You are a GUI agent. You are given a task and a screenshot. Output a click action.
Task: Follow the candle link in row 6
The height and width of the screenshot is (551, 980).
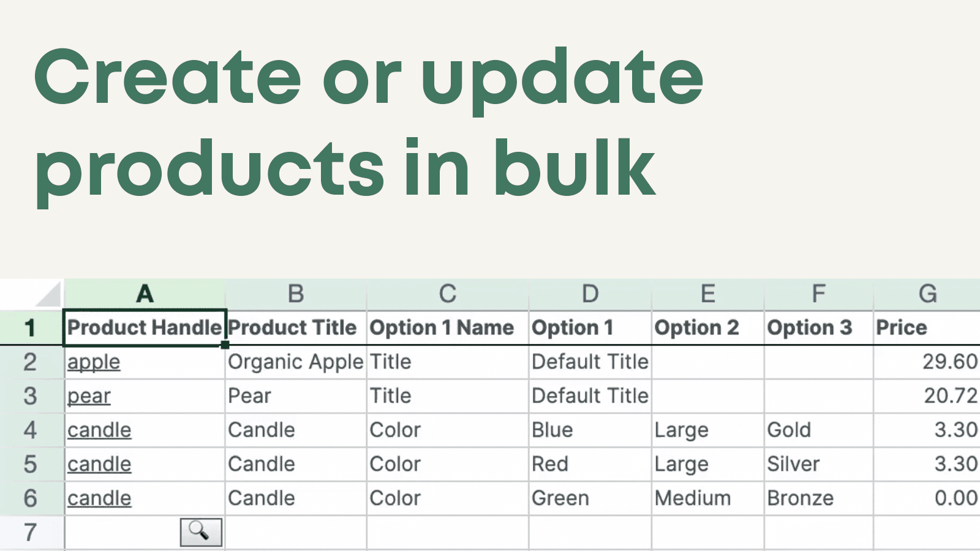point(99,498)
